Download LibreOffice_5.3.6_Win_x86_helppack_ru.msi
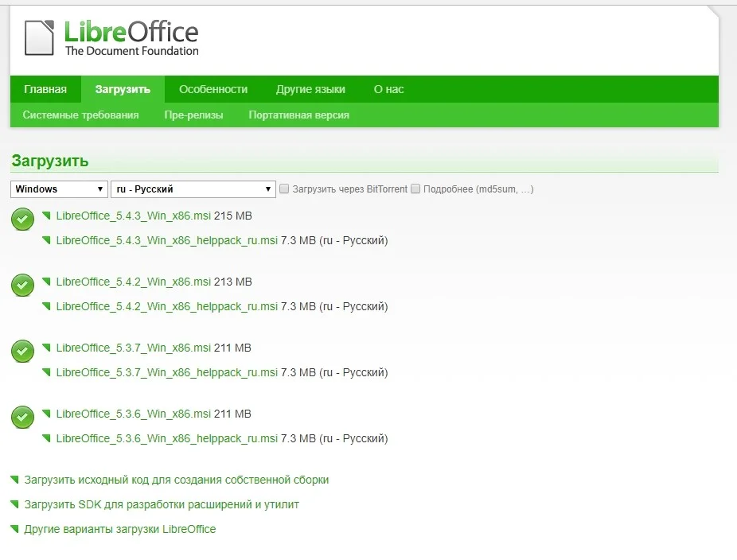The image size is (737, 560). (167, 438)
